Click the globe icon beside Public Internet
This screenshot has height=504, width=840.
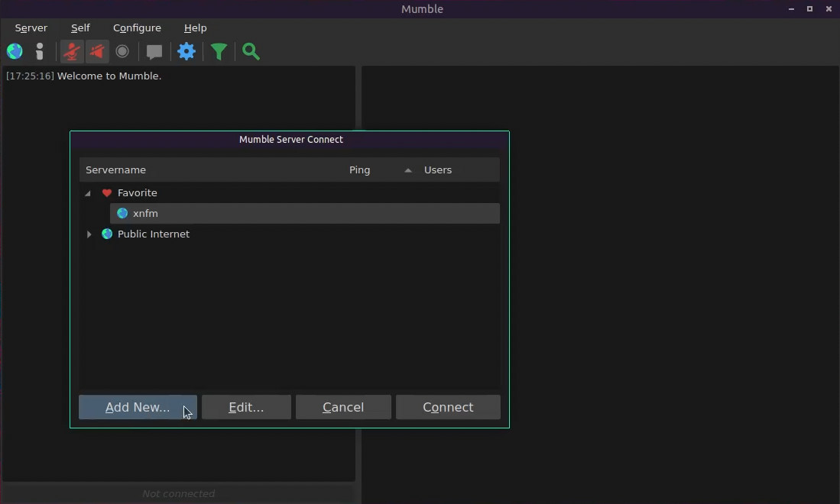pyautogui.click(x=106, y=234)
